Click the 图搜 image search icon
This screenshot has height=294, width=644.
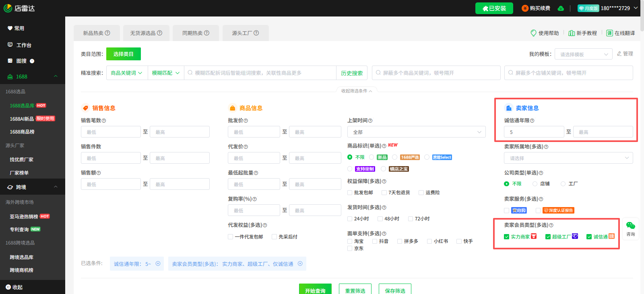pos(10,61)
